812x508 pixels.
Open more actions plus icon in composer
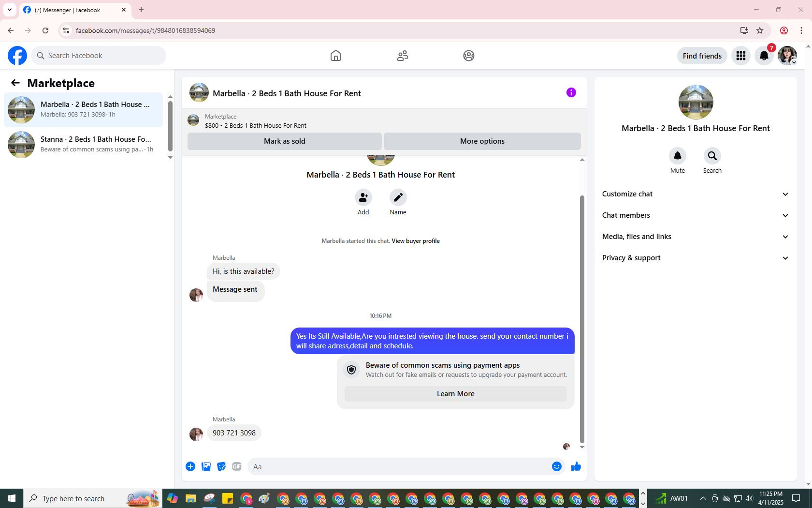point(190,466)
